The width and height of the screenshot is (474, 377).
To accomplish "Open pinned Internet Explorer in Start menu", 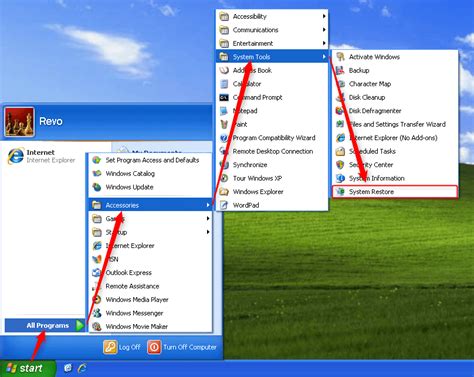I will click(x=42, y=156).
